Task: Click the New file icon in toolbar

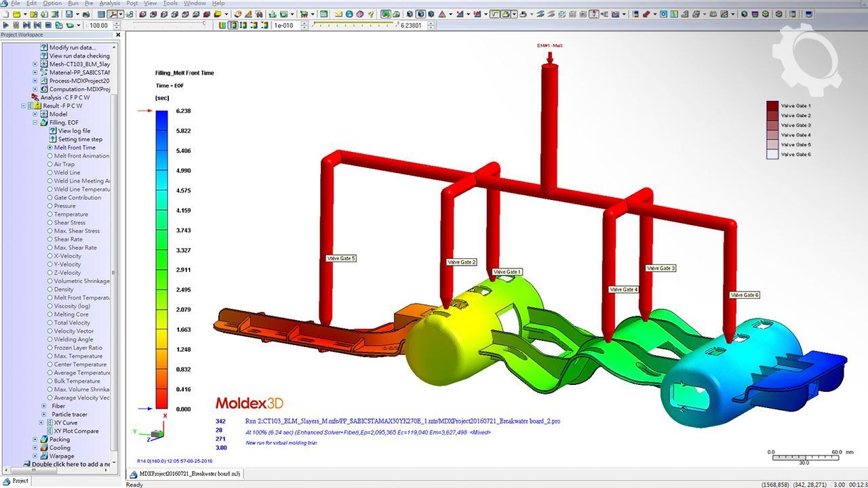Action: (x=5, y=14)
